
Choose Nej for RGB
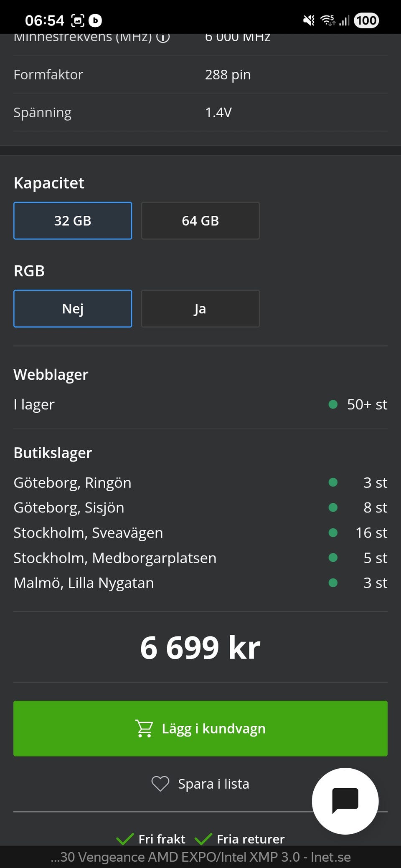[x=73, y=309]
